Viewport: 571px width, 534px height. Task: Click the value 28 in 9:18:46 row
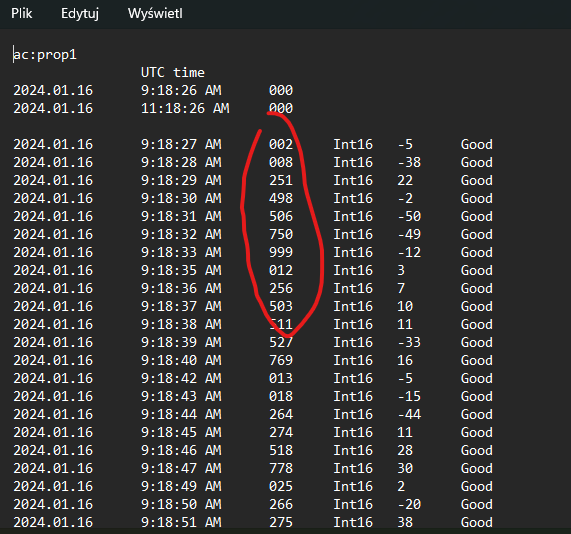pyautogui.click(x=405, y=450)
